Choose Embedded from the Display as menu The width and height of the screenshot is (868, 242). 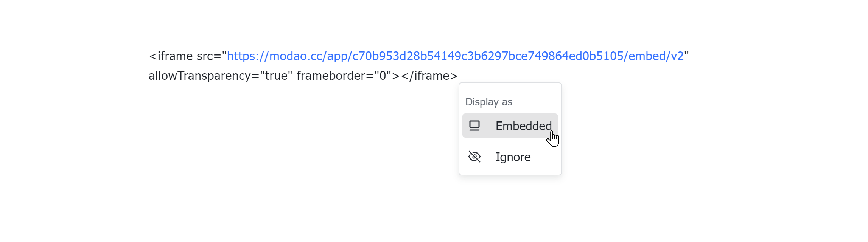coord(523,126)
